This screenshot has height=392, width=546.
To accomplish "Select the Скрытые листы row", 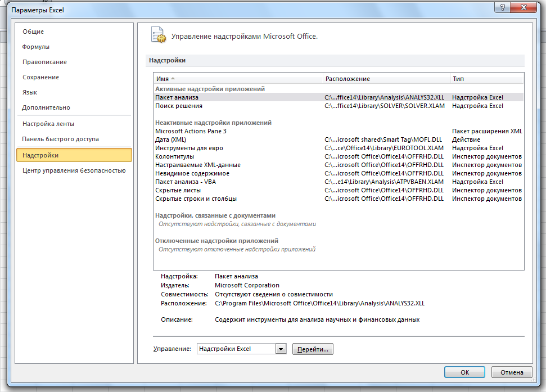I will [339, 191].
